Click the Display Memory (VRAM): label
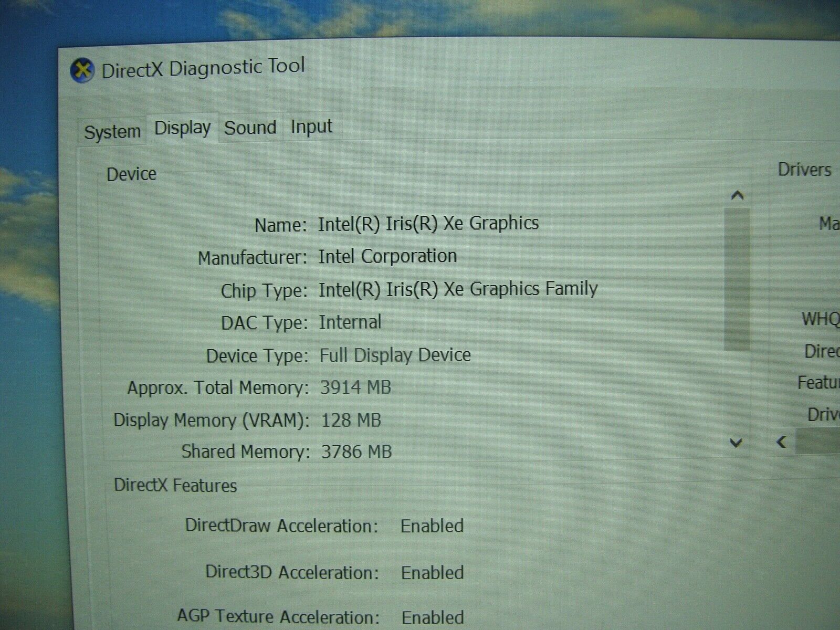 pos(211,421)
